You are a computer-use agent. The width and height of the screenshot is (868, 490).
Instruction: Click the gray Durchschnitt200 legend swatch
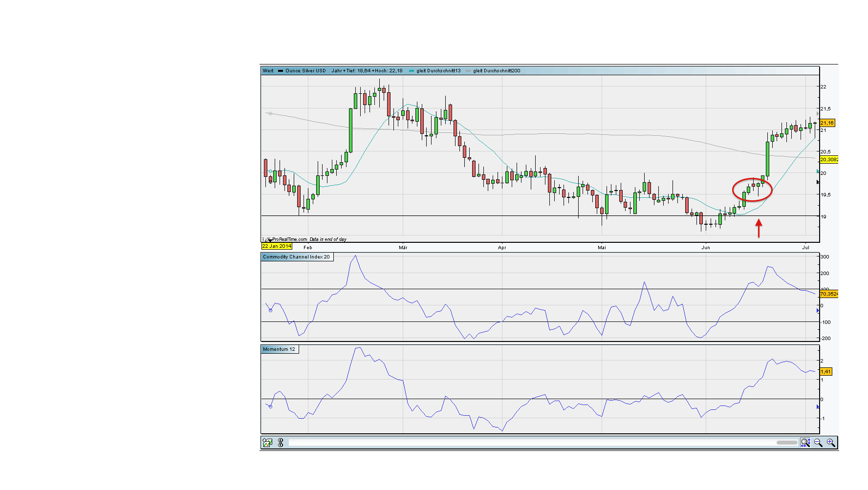[x=468, y=71]
